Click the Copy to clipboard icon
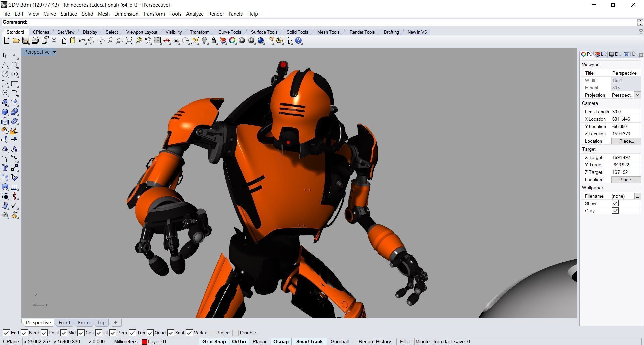Screen dimensions: 644x345 point(63,41)
